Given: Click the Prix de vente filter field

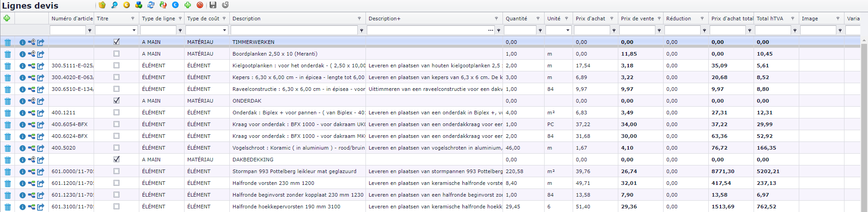Looking at the screenshot, I should [637, 30].
